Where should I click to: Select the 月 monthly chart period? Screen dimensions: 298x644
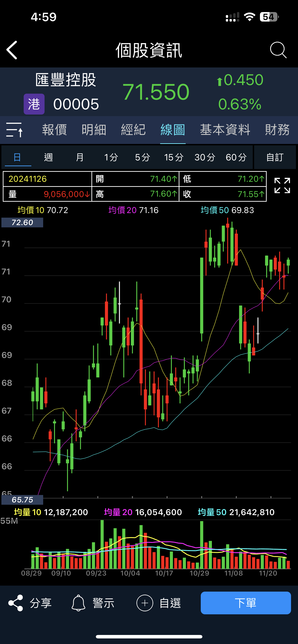80,157
